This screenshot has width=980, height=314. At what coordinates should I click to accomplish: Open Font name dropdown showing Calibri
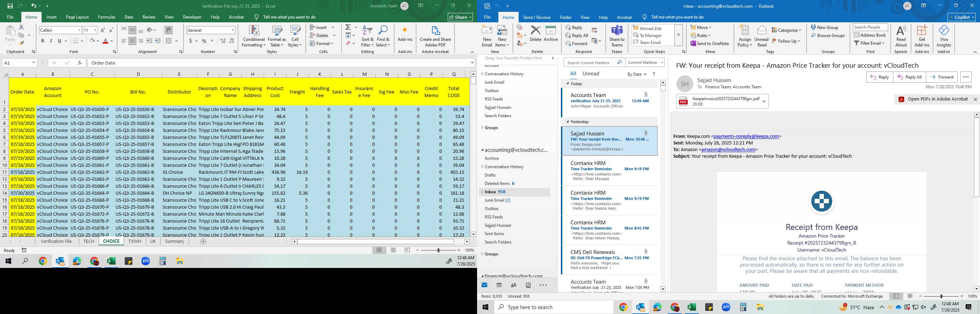pyautogui.click(x=80, y=30)
